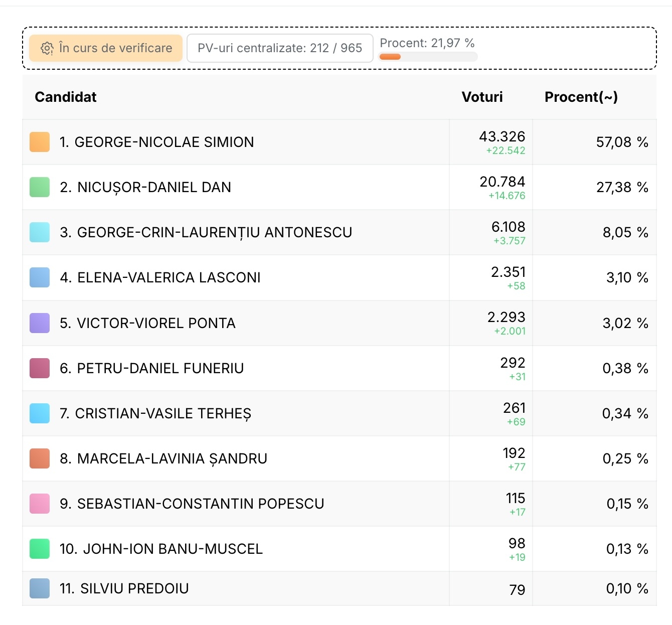Viewport: 672px width, 625px height.
Task: Click the sky-blue swatch for Cristian-Vasile Terheș
Action: pyautogui.click(x=40, y=413)
